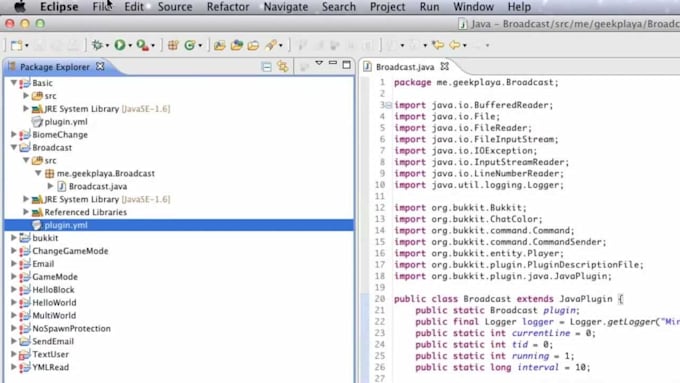Open the Project menu
Screen dimensions: 680x383
point(387,7)
